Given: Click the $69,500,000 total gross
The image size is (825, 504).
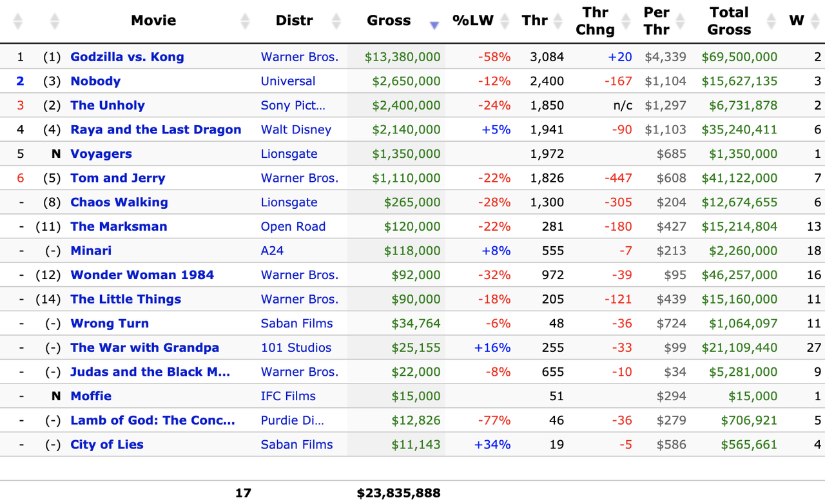Looking at the screenshot, I should (x=740, y=57).
